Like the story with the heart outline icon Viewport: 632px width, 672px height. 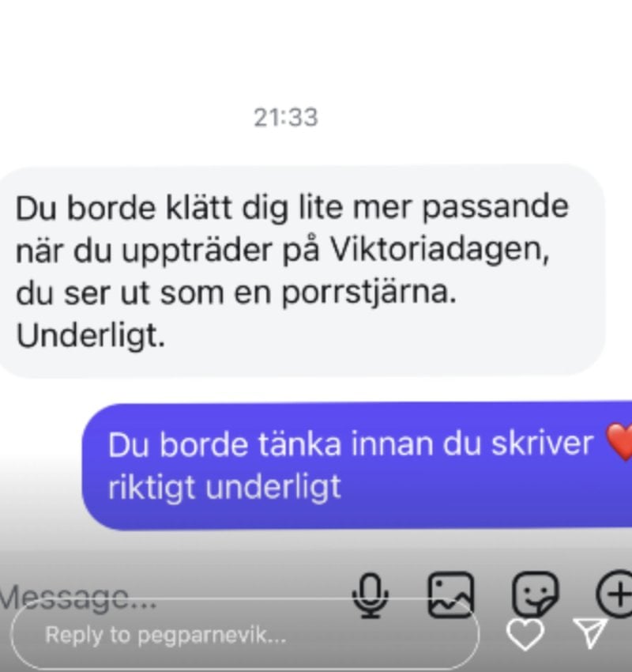525,634
